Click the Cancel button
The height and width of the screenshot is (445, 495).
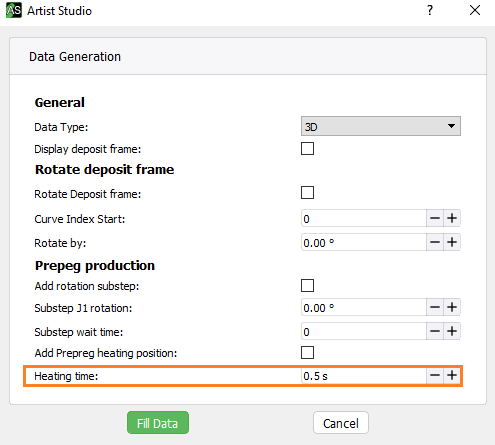click(341, 423)
